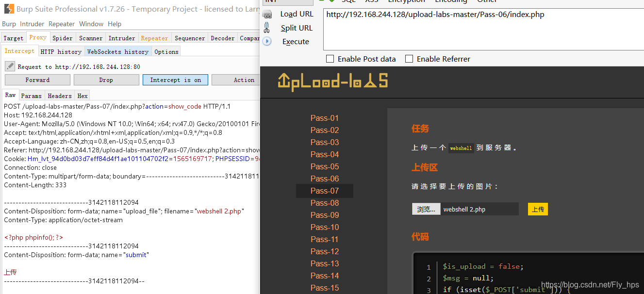Switch to the Spider tab
This screenshot has height=294, width=644.
[63, 38]
